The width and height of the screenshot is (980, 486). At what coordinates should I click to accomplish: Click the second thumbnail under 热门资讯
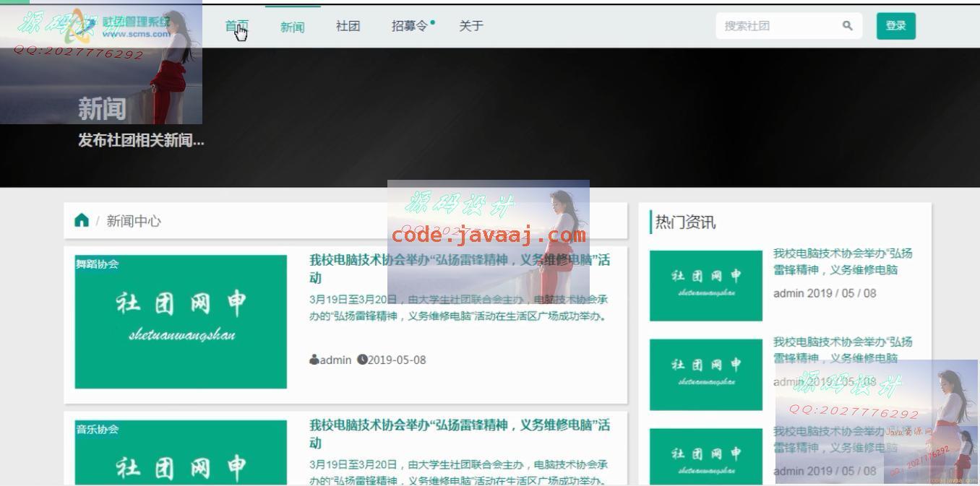click(705, 374)
